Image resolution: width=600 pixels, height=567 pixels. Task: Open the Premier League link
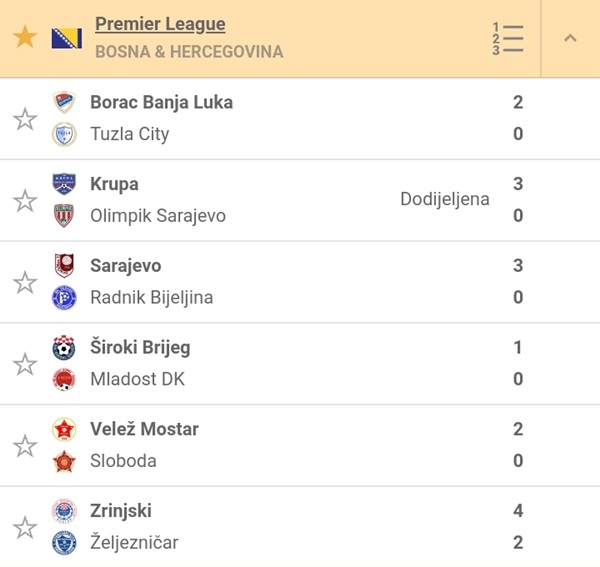click(160, 24)
